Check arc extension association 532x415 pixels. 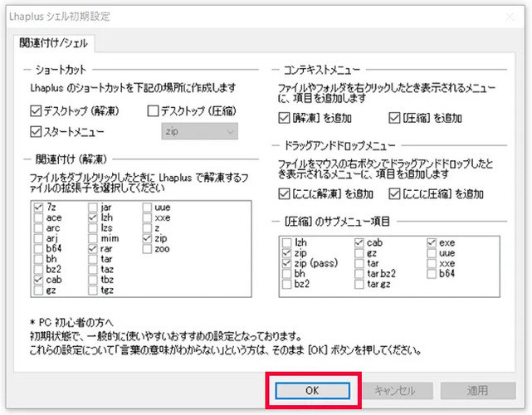click(x=38, y=227)
